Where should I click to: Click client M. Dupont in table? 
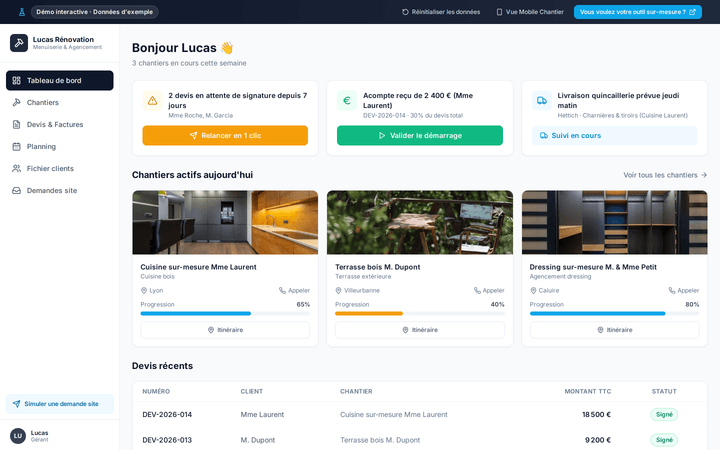pos(258,440)
